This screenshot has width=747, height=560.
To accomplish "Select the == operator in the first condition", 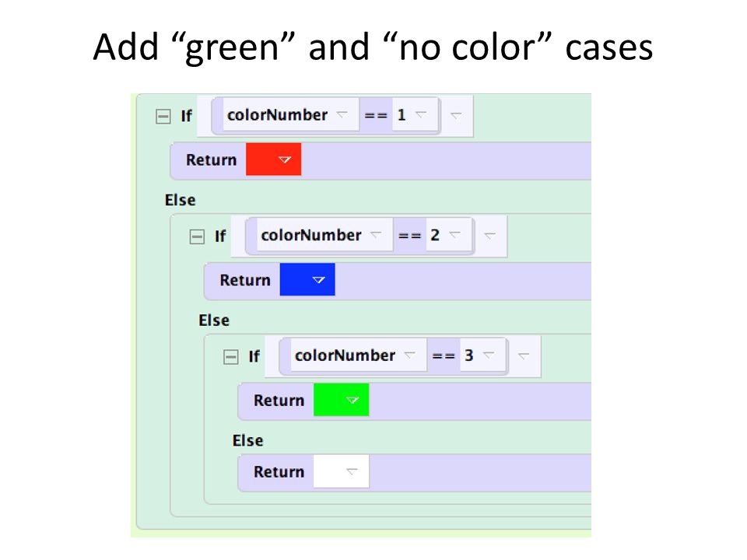I will coord(376,115).
